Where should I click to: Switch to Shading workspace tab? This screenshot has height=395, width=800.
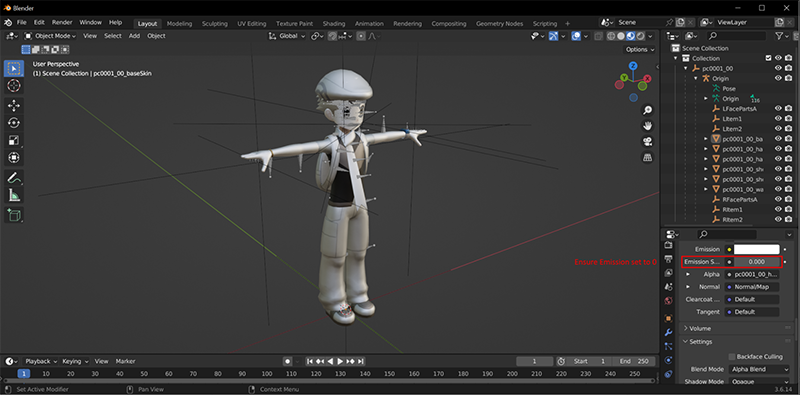tap(334, 24)
